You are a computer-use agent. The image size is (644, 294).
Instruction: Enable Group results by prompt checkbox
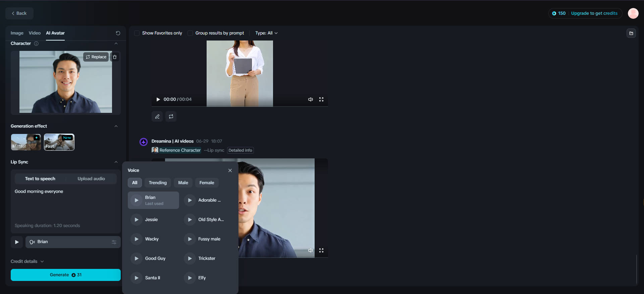tap(190, 33)
